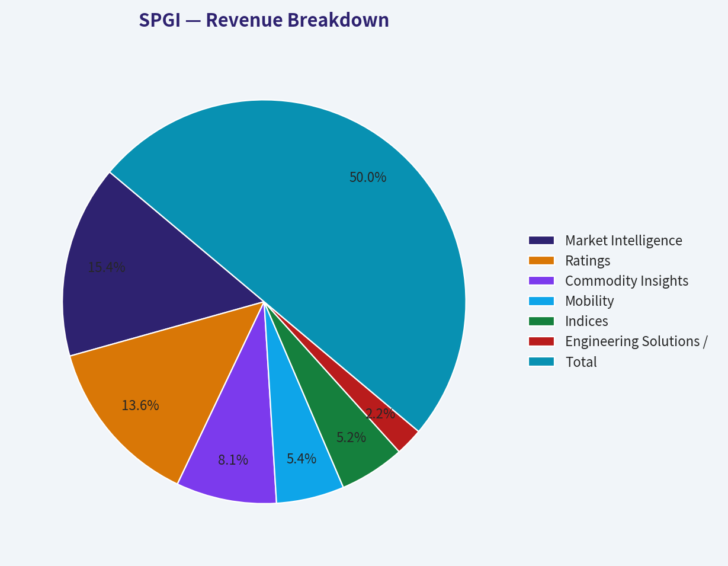Select the 15.4% pie slice label
Viewport: 728px width, 566px height.
(x=107, y=267)
